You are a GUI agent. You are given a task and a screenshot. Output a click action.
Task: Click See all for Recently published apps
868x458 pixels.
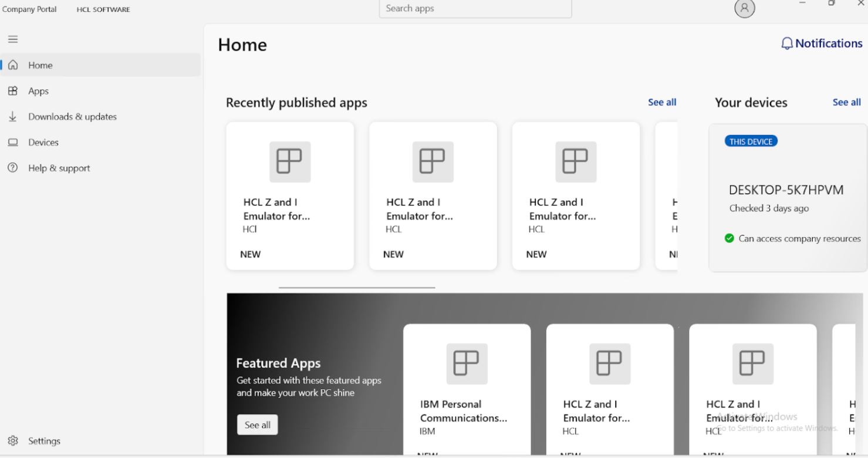coord(662,102)
